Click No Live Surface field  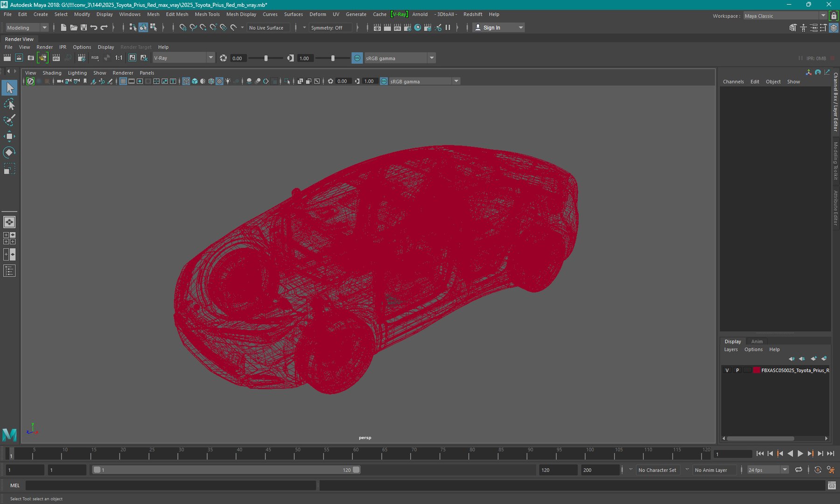[x=268, y=28]
